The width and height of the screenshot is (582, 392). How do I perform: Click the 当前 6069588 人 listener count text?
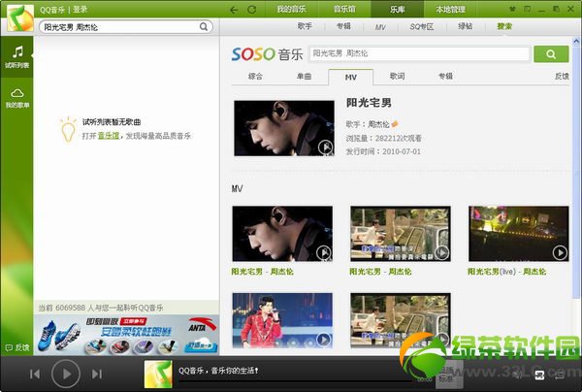click(101, 308)
